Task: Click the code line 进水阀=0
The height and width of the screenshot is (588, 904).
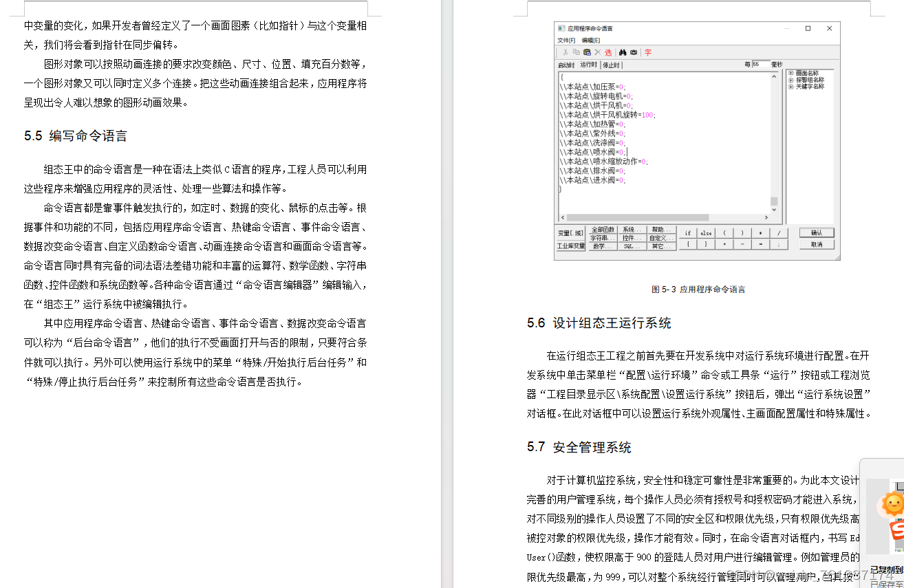Action: pos(592,180)
